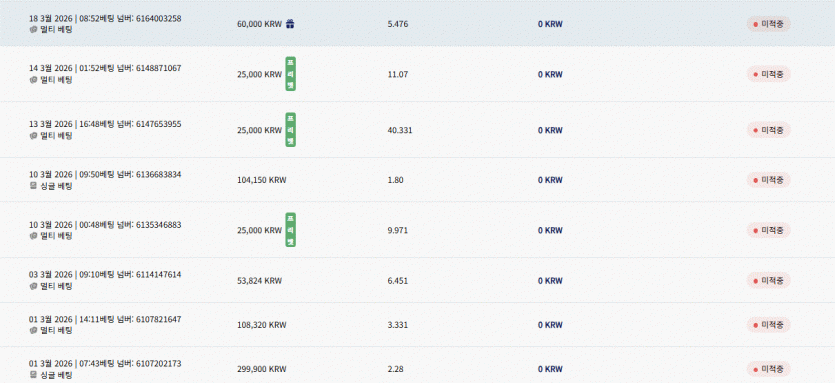Open bet entry numbered 6107202173
Screen dimensions: 835x383
pyautogui.click(x=418, y=365)
